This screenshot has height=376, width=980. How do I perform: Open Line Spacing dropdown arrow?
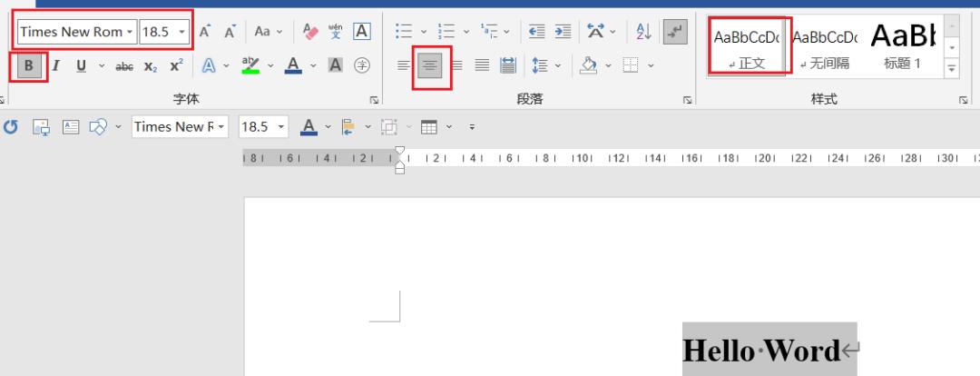557,65
